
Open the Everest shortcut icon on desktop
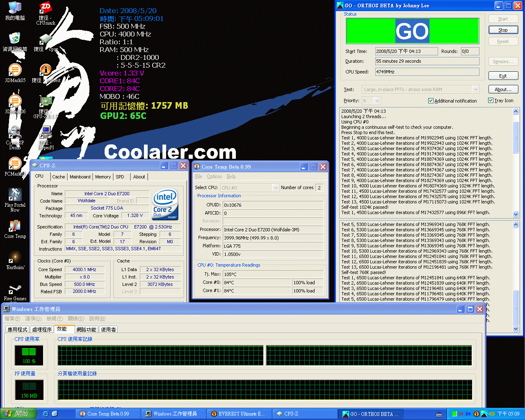click(46, 73)
